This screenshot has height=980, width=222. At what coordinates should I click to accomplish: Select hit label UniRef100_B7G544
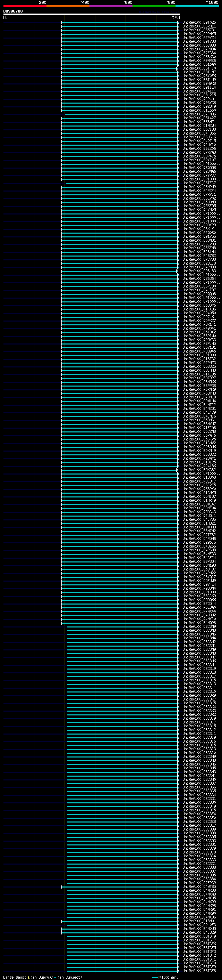pos(199,604)
